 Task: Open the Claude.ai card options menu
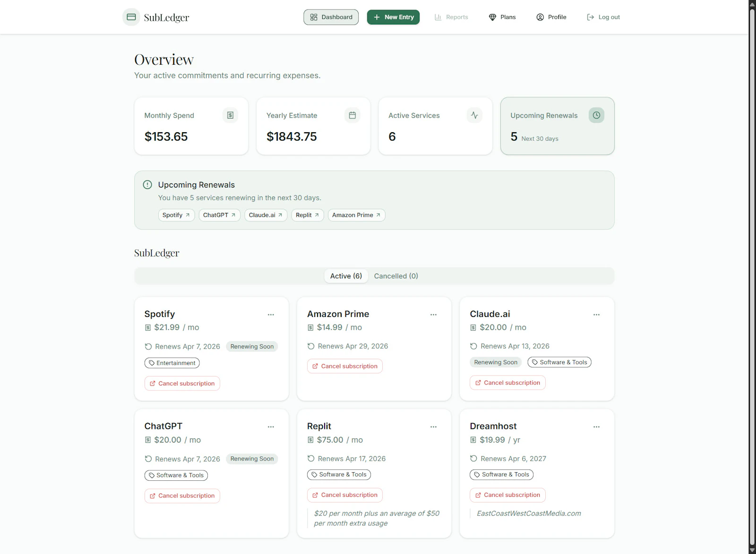click(x=596, y=315)
